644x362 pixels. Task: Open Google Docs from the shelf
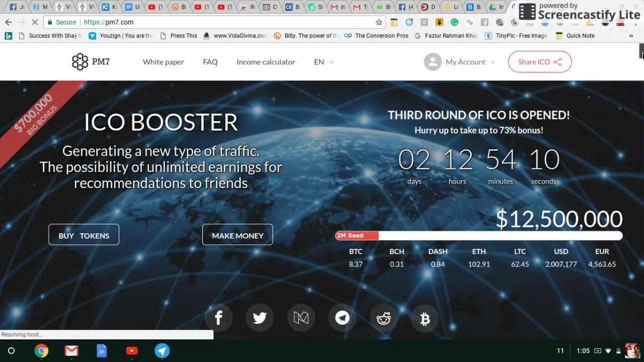pyautogui.click(x=102, y=351)
